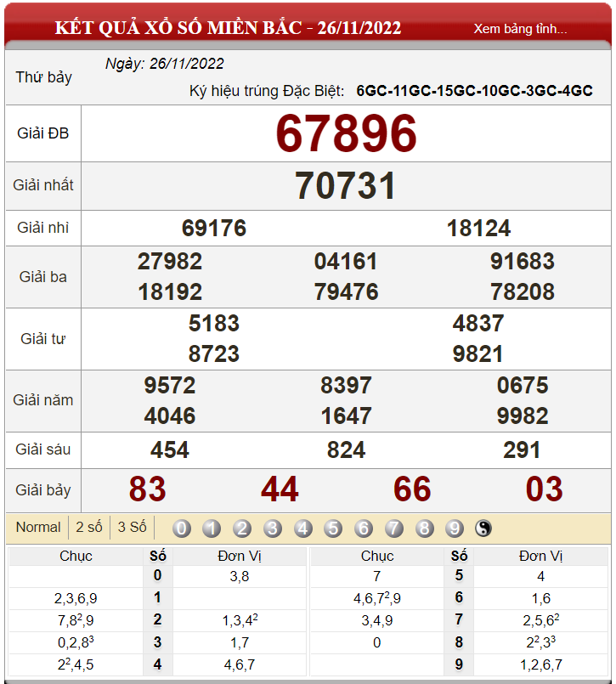The height and width of the screenshot is (684, 616).
Task: Click third prize number 27982
Action: (170, 262)
